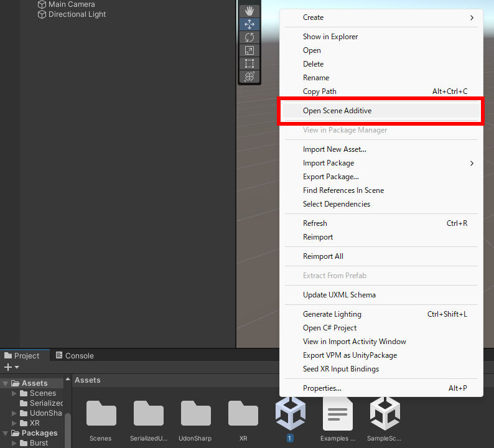This screenshot has width=494, height=448.
Task: Choose Rename from context menu
Action: [381, 78]
